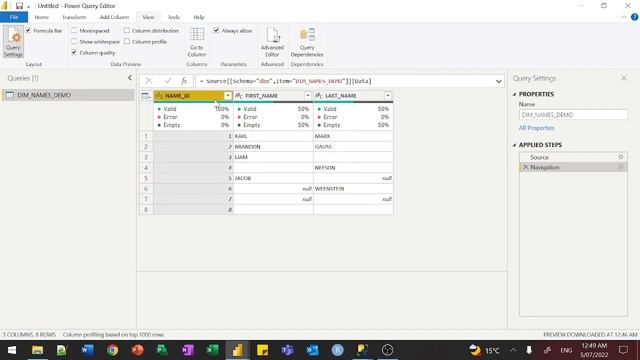Screen dimensions: 640x360
Task: Select the NAME_ID column header
Action: point(193,96)
